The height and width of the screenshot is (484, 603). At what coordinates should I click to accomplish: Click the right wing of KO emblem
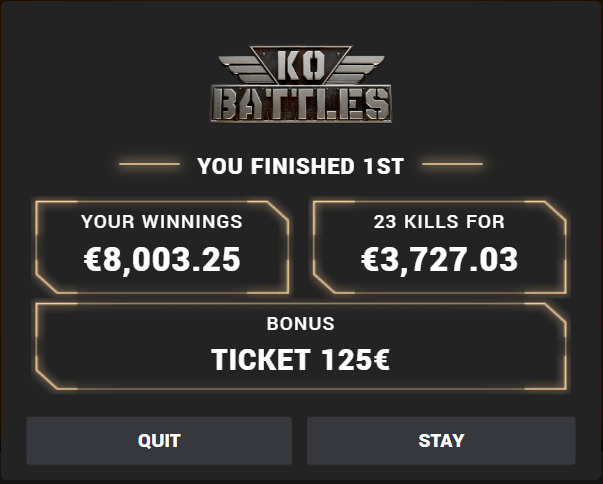pyautogui.click(x=357, y=69)
